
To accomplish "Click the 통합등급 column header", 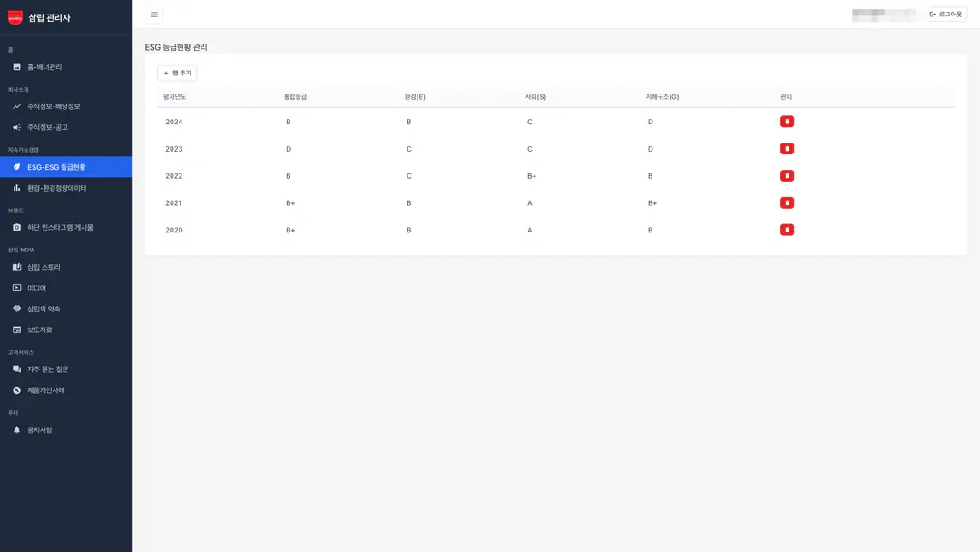I will pos(295,97).
